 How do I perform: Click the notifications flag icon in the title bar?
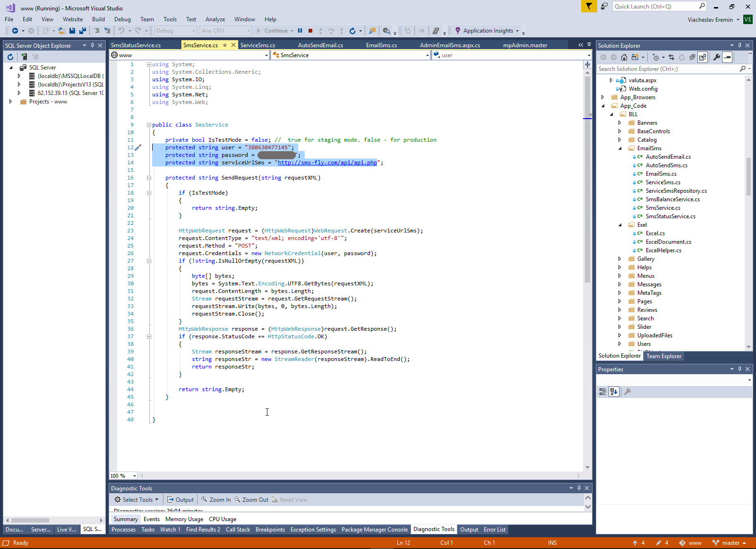(x=589, y=7)
